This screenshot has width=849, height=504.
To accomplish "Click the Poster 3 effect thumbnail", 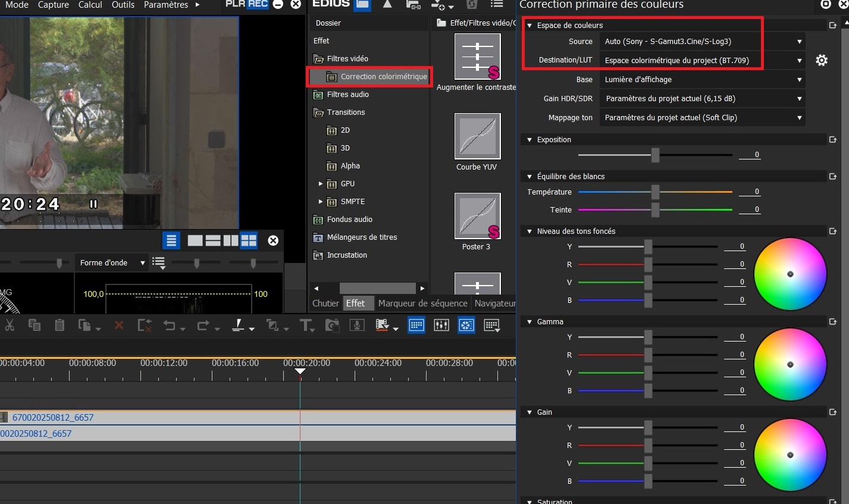I will pyautogui.click(x=478, y=215).
